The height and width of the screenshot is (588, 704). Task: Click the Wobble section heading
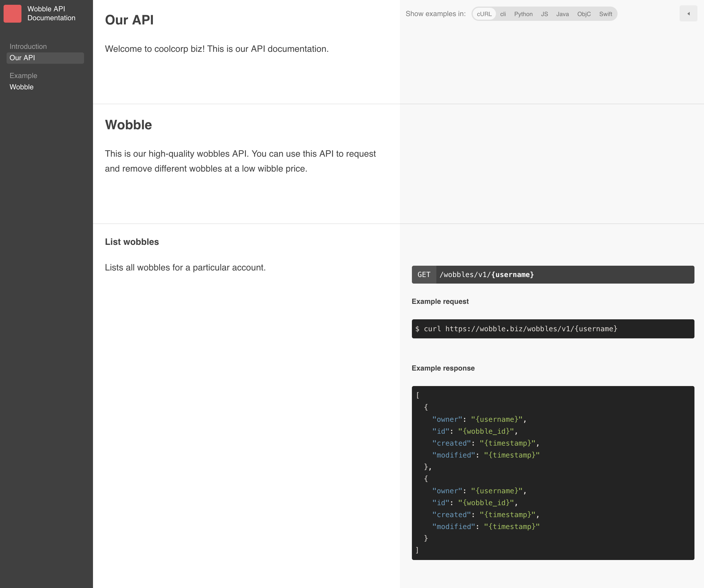(x=128, y=125)
